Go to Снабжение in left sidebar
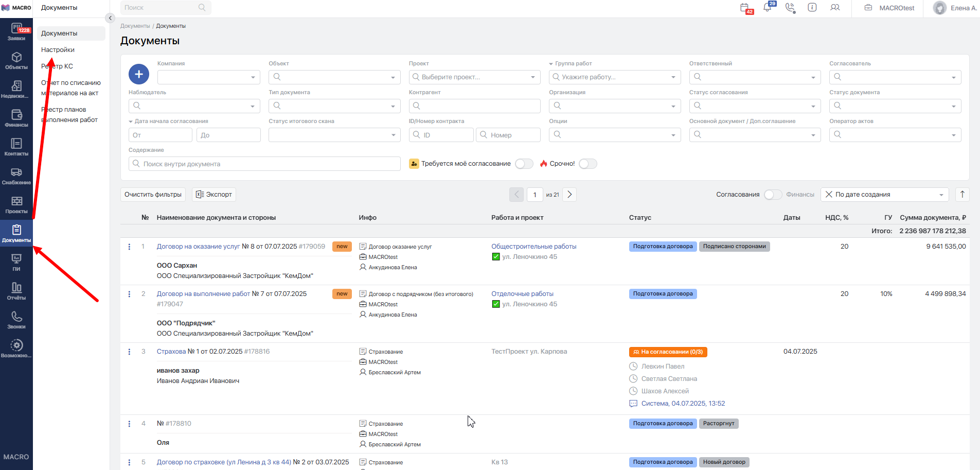Viewport: 980px width, 470px height. 16,176
